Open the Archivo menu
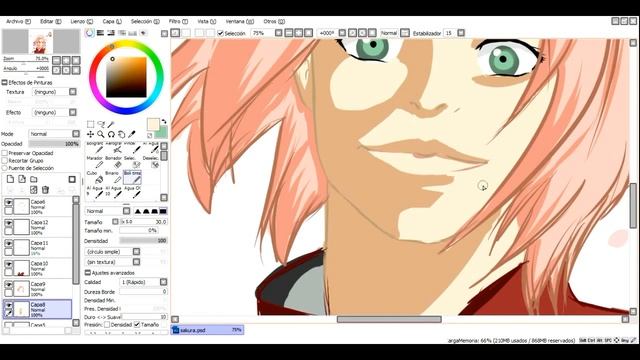 pos(18,21)
